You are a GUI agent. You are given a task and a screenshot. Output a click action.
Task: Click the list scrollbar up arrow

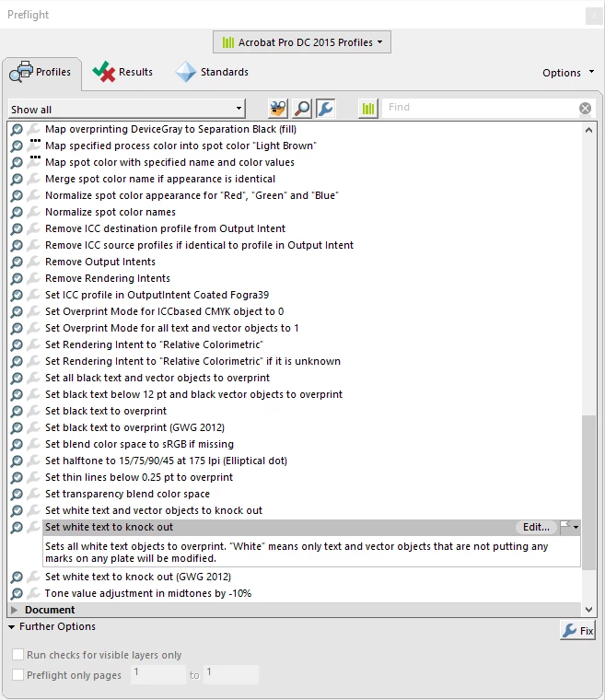click(589, 130)
